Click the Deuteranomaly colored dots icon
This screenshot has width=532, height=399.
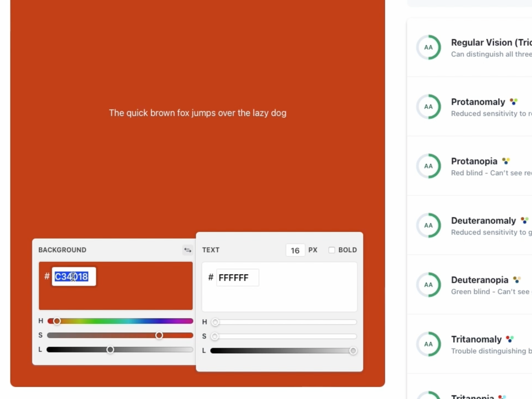pos(524,220)
